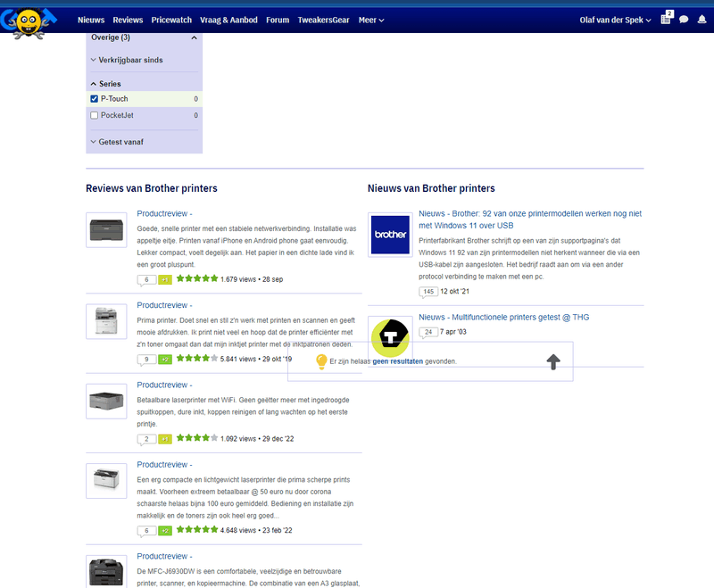This screenshot has width=714, height=588.
Task: Open the Meer dropdown menu
Action: click(371, 20)
